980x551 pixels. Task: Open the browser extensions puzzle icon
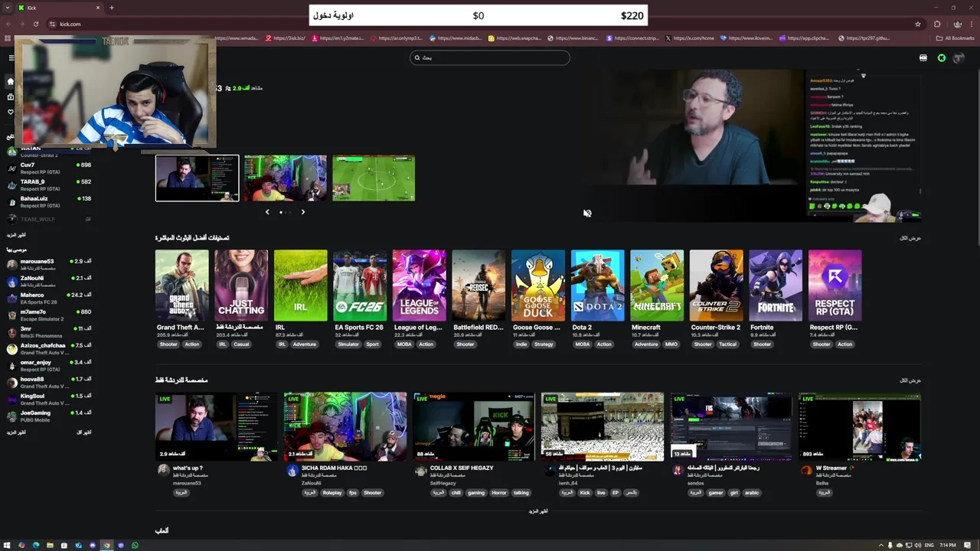pyautogui.click(x=937, y=24)
